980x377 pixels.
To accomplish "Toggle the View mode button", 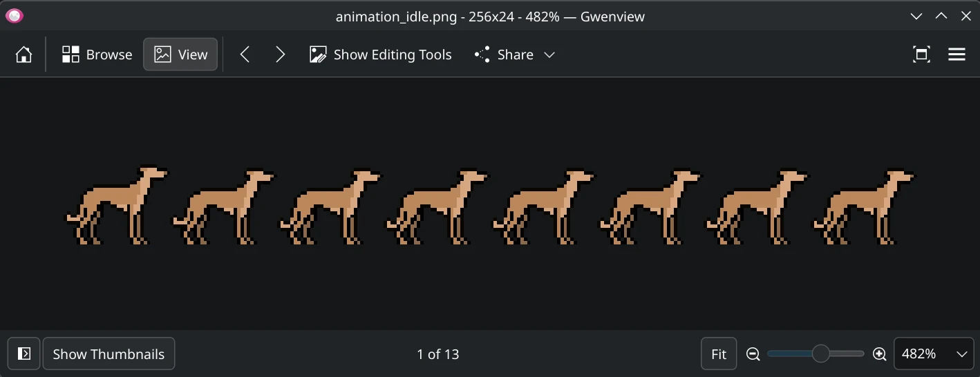I will pyautogui.click(x=180, y=55).
